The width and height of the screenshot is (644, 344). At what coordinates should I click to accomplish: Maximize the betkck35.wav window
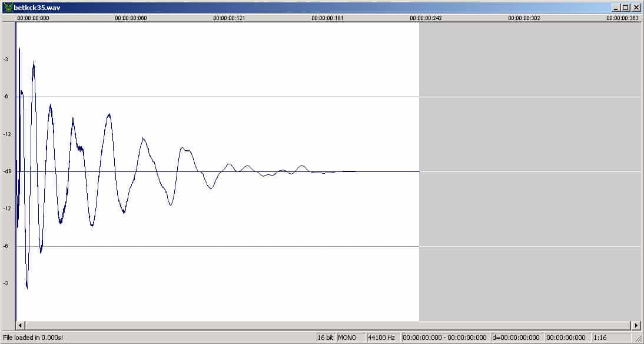(625, 8)
